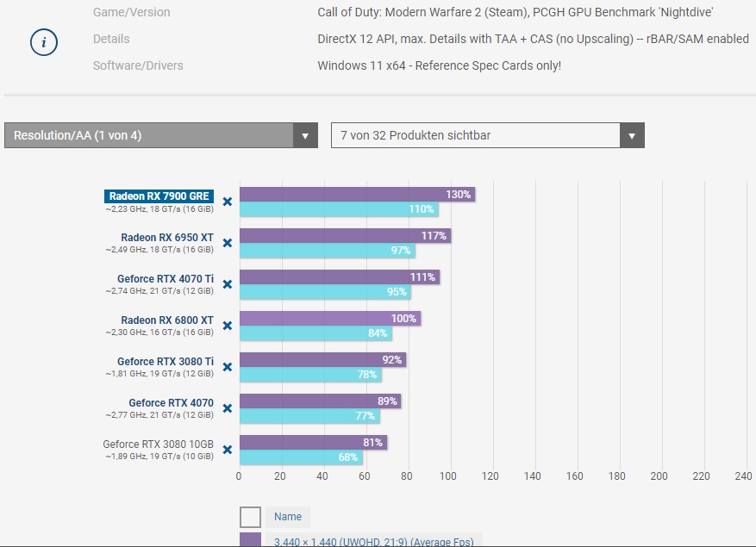Click the 130% purple bar of RX 7900 GRE
This screenshot has width=756, height=547.
click(x=357, y=194)
